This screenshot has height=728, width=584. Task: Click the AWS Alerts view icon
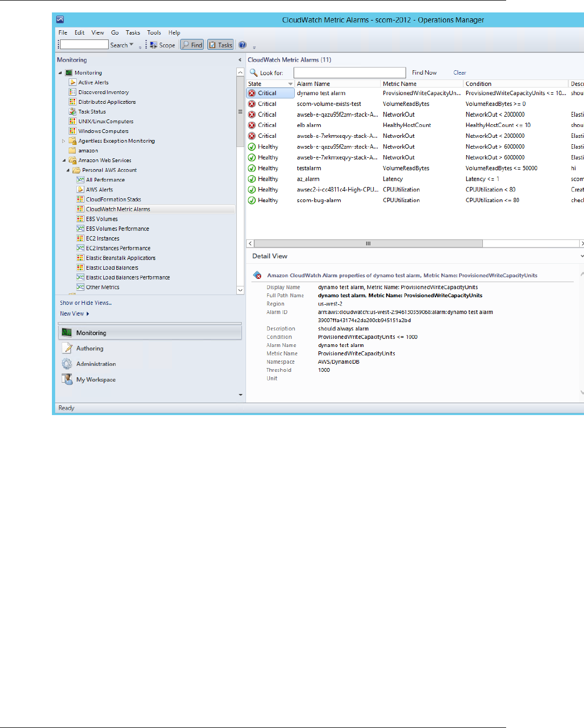80,189
